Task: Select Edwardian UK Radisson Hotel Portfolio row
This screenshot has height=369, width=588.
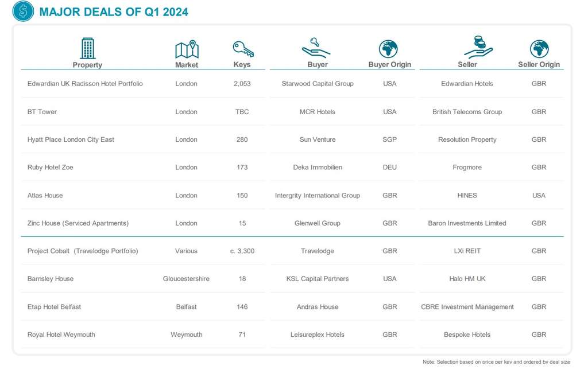Action: [85, 84]
